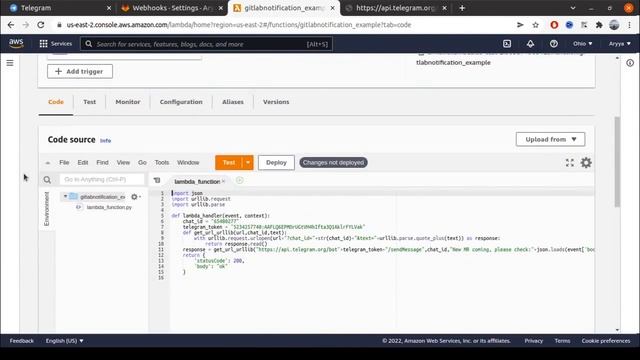The image size is (640, 360).
Task: Open a new browser tab
Action: click(x=462, y=8)
